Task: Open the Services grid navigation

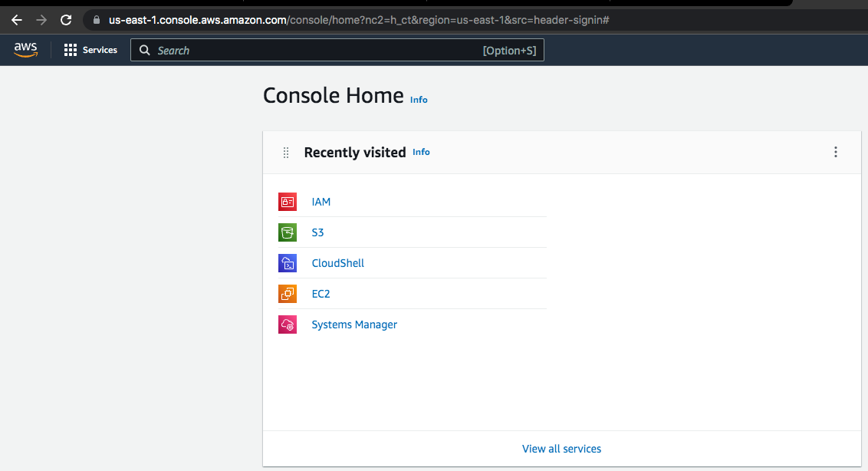Action: 90,49
